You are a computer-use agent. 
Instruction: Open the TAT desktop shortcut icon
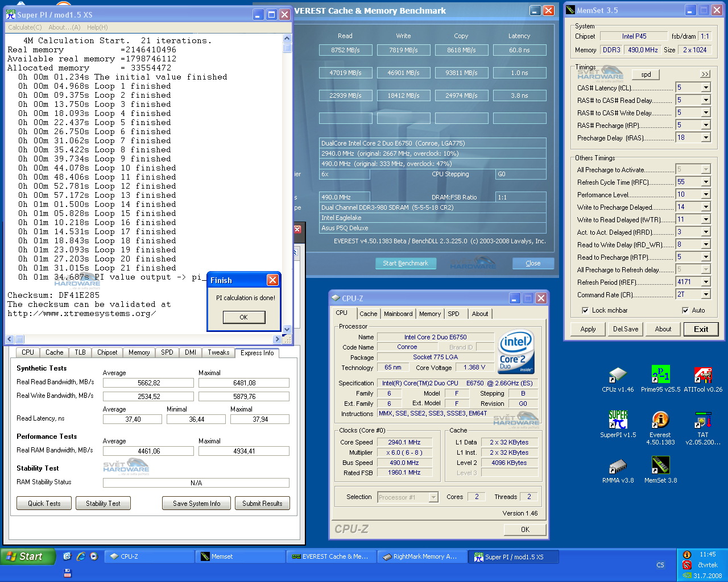pyautogui.click(x=703, y=421)
